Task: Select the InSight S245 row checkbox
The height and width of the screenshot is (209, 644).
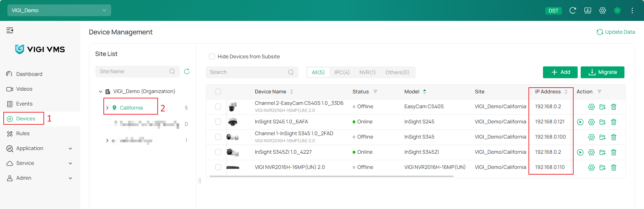Action: 218,122
